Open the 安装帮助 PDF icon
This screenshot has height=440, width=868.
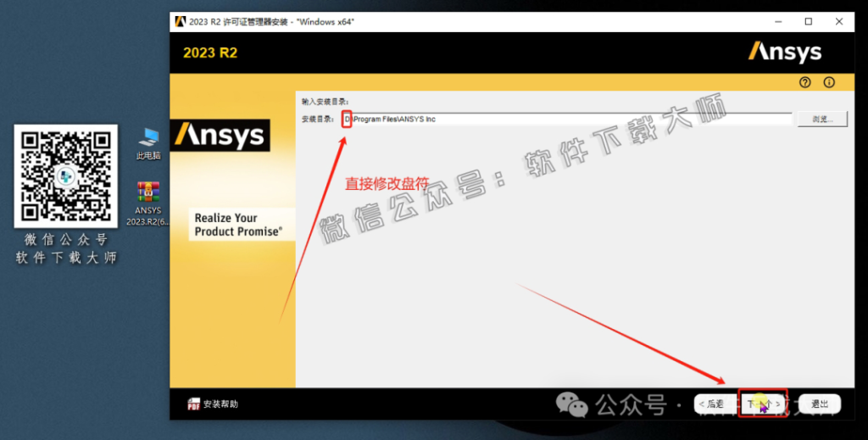[x=193, y=404]
